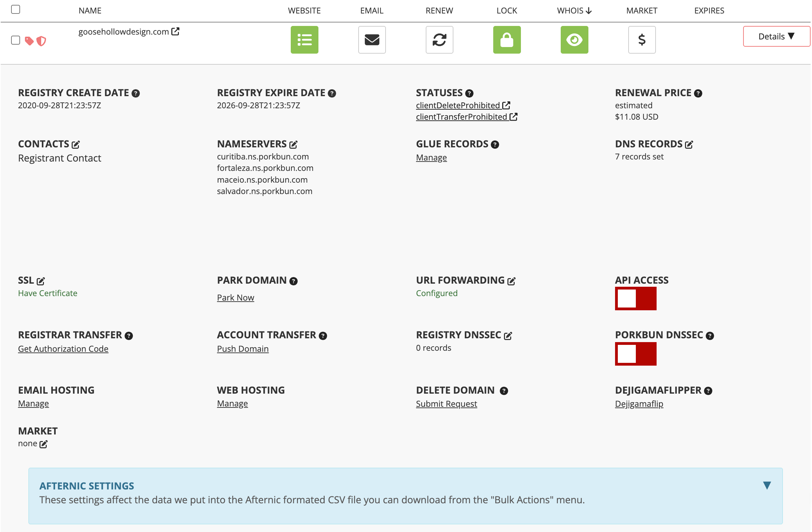
Task: Toggle the WHOIS privacy eye icon
Action: [x=574, y=40]
